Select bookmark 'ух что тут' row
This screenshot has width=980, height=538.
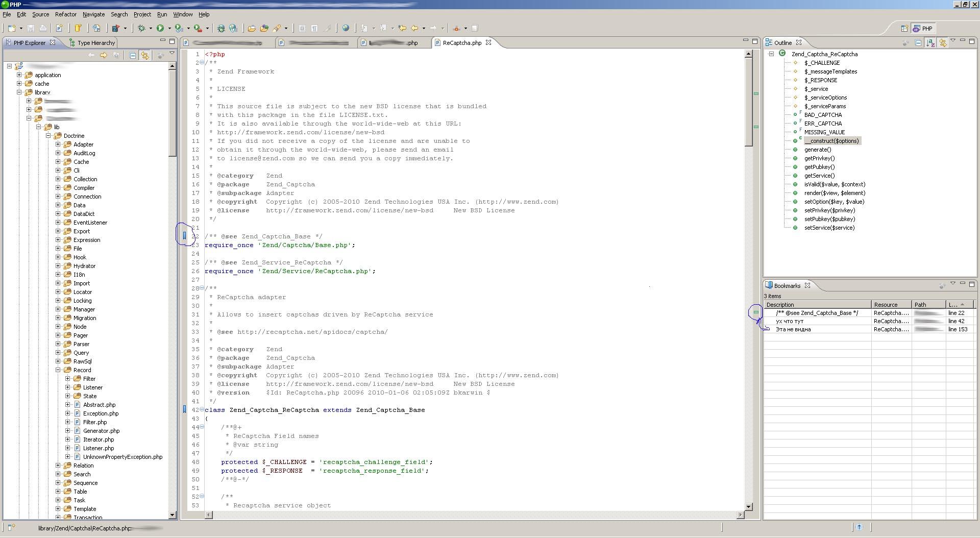coord(870,321)
